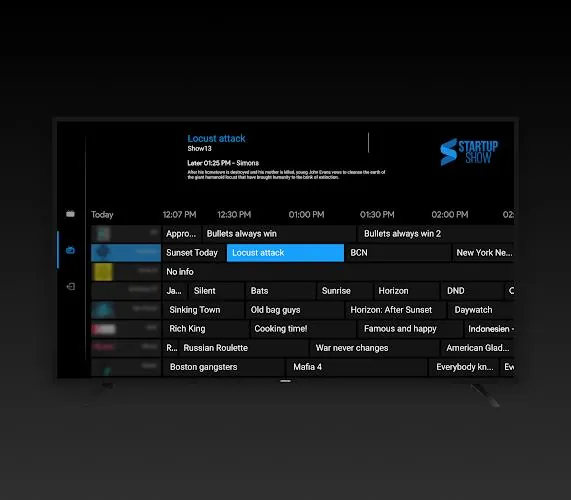Screen dimensions: 571x500
Task: Click the Startup Show logo
Action: pyautogui.click(x=469, y=152)
